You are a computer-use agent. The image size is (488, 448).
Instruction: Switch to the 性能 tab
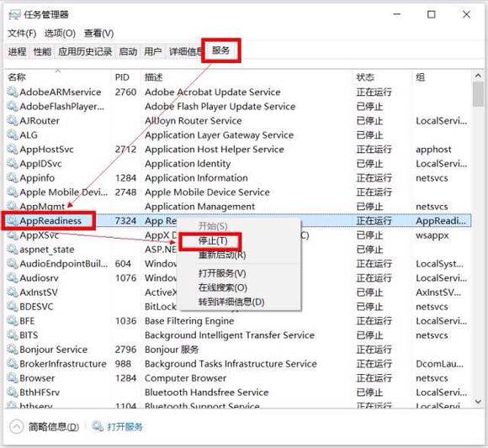tap(42, 51)
